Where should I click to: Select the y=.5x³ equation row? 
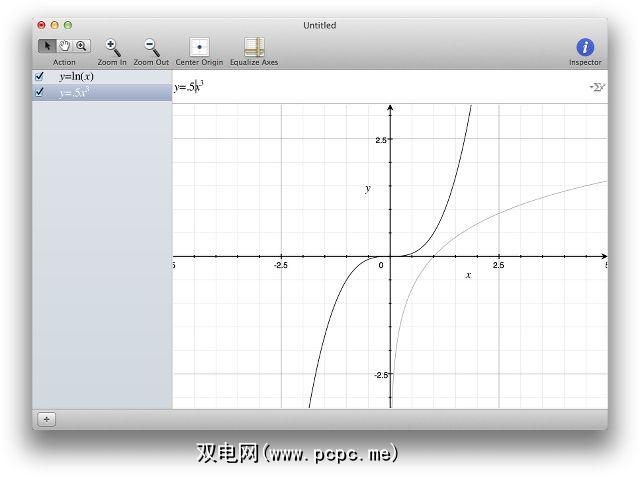point(102,92)
